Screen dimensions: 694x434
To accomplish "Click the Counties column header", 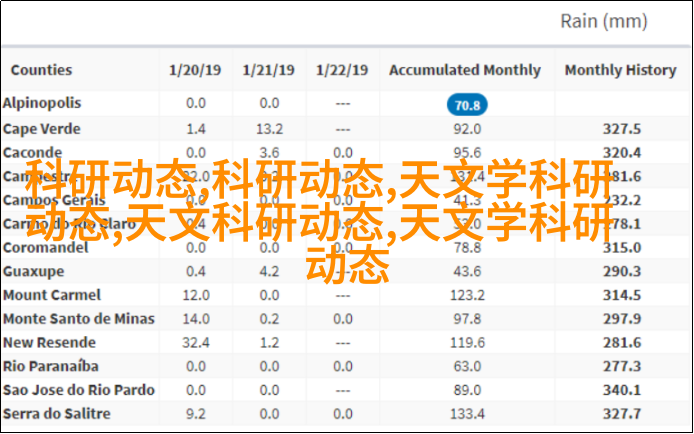I will [41, 70].
